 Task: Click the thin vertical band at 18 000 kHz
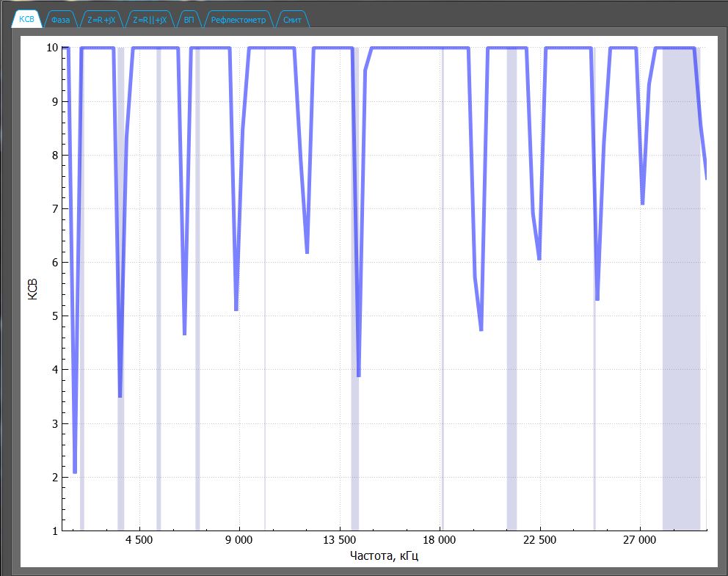point(443,294)
